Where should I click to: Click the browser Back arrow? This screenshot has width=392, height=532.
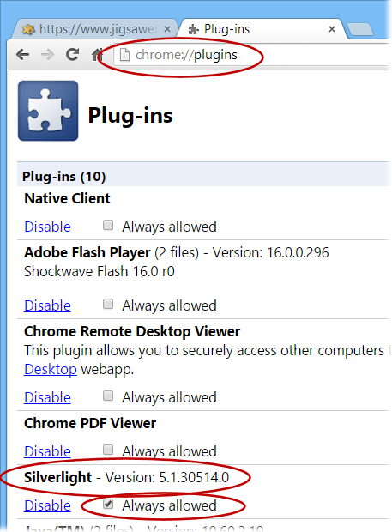(x=22, y=55)
